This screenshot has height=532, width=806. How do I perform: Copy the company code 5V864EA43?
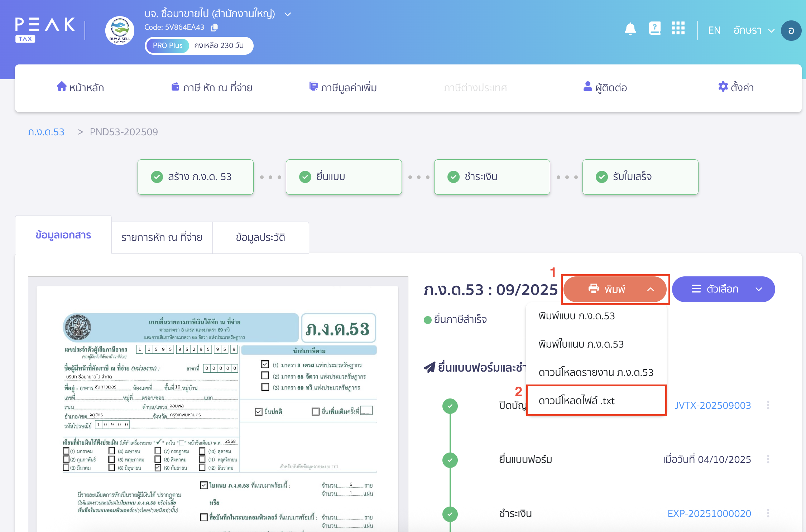pyautogui.click(x=215, y=27)
